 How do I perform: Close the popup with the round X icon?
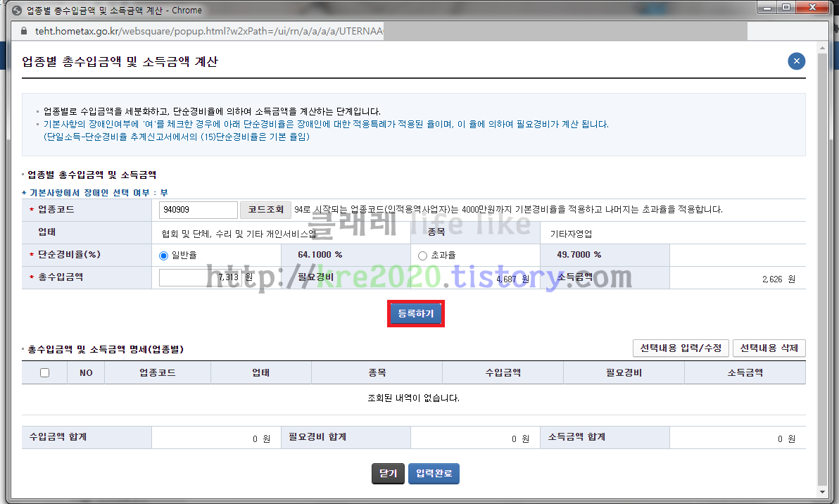(x=796, y=61)
